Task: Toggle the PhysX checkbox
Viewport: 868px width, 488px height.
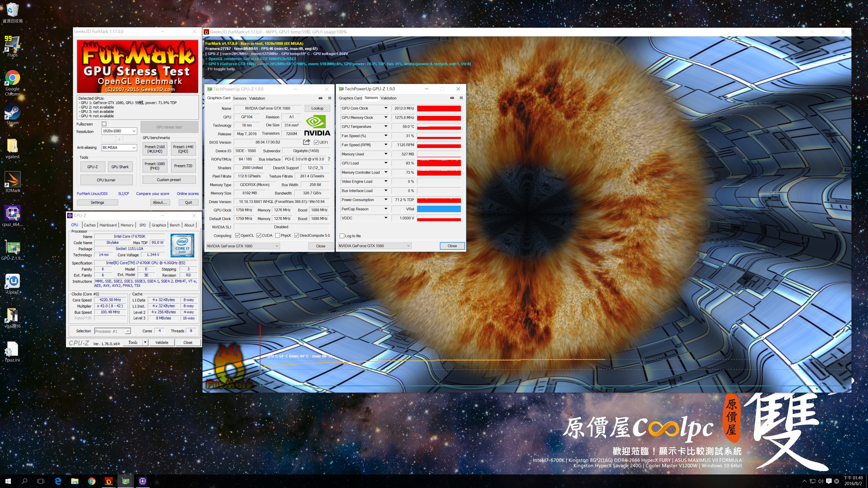Action: point(277,235)
